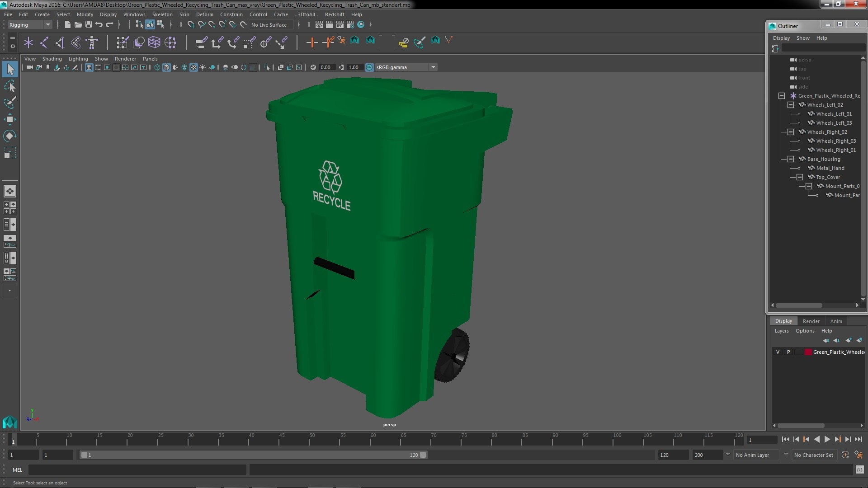Click the layer red color swatch
Image resolution: width=868 pixels, height=488 pixels.
pos(808,352)
